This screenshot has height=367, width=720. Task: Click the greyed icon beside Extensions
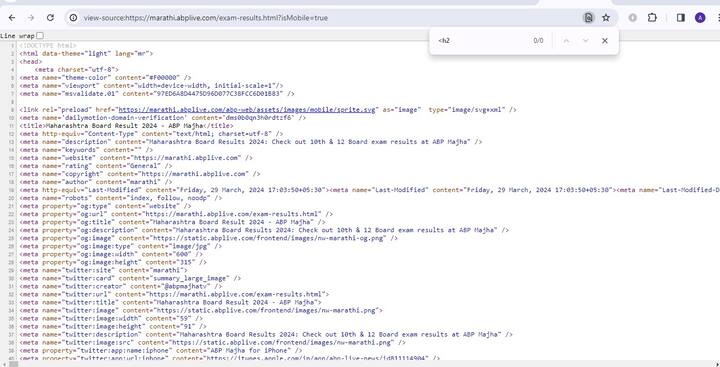click(633, 18)
